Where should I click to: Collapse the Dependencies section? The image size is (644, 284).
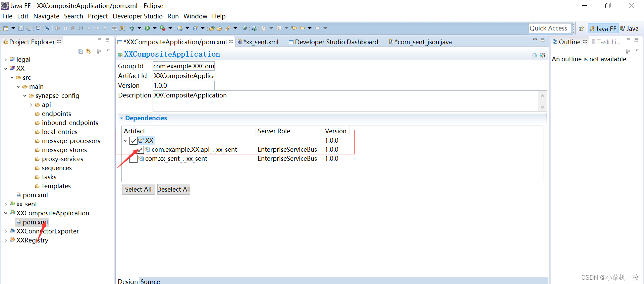pos(122,118)
